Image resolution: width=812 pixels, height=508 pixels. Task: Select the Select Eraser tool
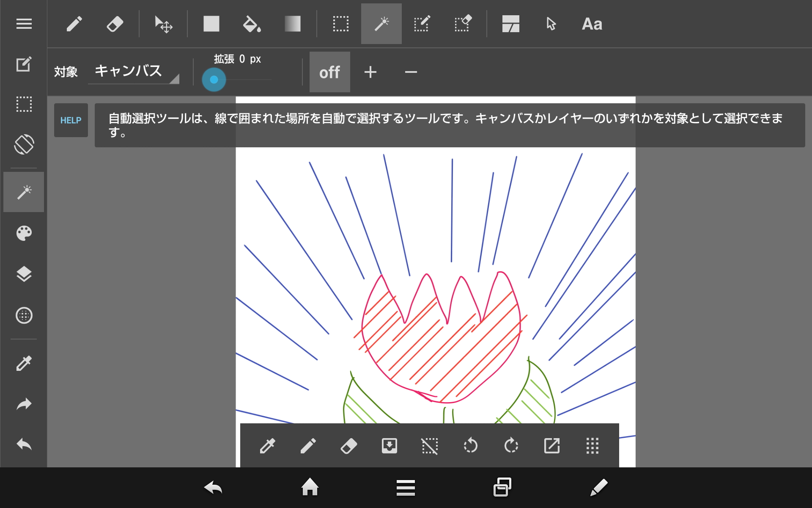[x=462, y=24]
